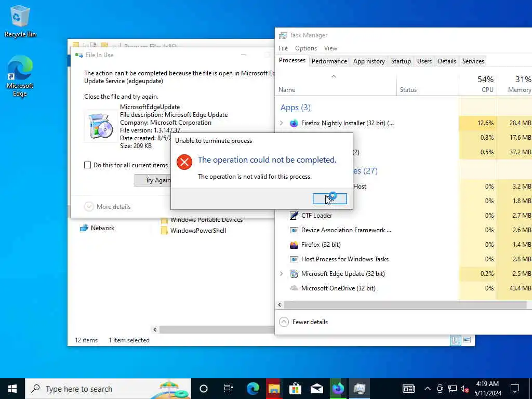Show hidden system tray icons
Screen dimensions: 532x399
[428, 389]
